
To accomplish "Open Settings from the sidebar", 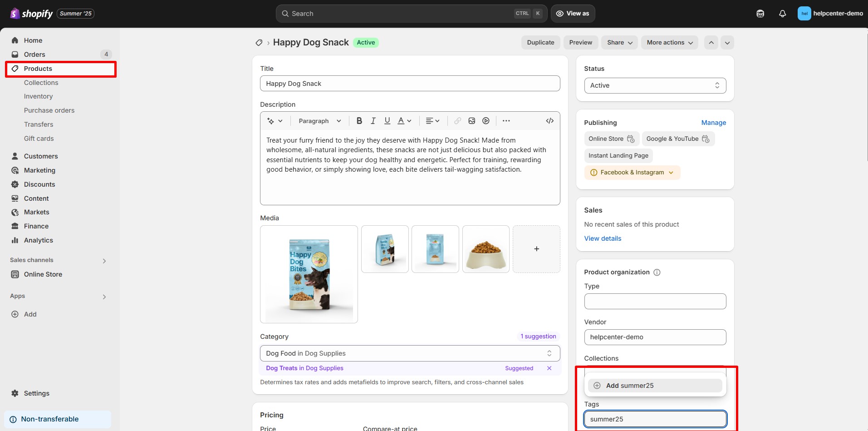I will point(36,393).
